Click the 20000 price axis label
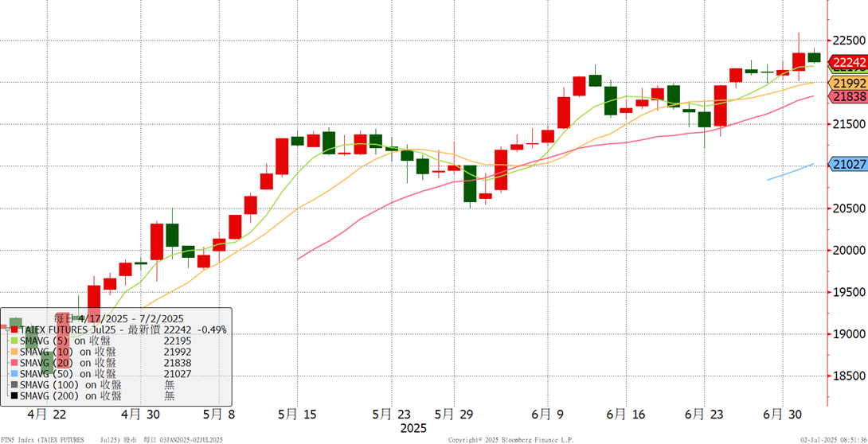This screenshot has width=868, height=444. click(849, 251)
